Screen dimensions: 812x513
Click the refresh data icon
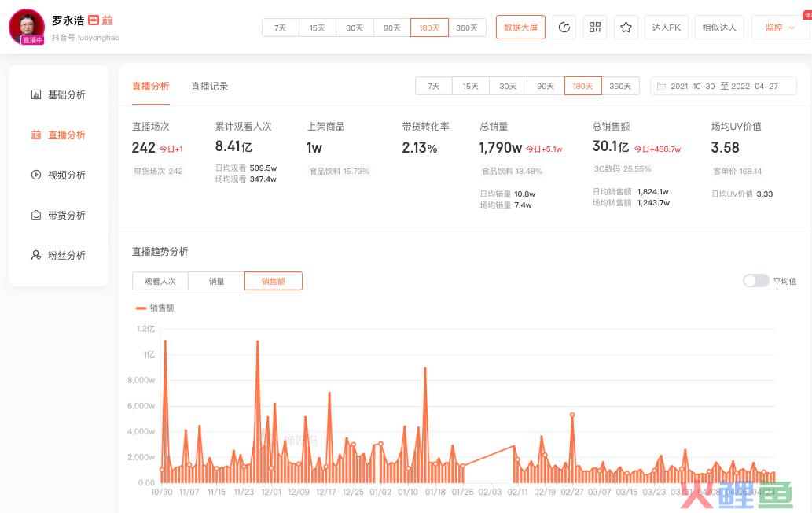click(x=564, y=28)
